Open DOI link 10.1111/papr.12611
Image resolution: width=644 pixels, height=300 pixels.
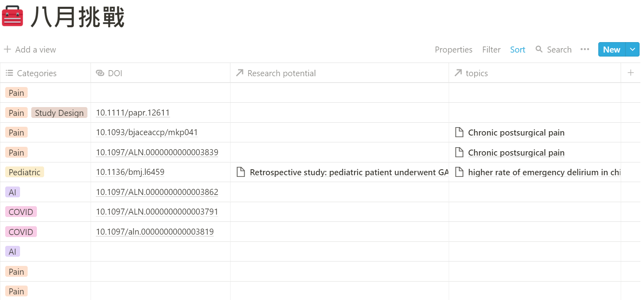point(133,113)
